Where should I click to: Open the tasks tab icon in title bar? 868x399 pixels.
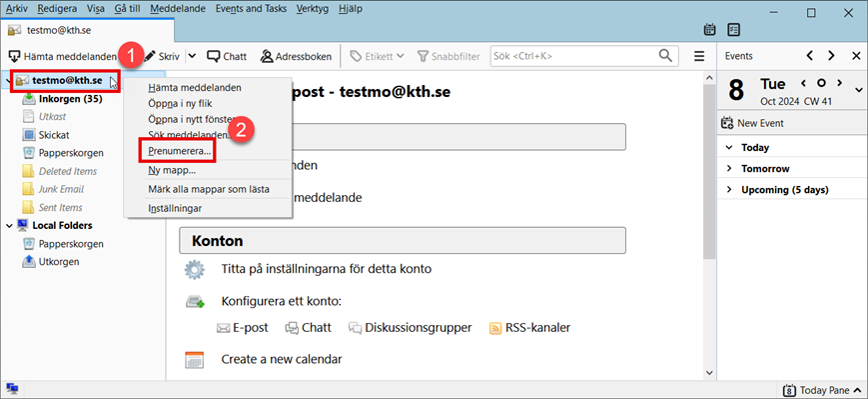click(734, 29)
